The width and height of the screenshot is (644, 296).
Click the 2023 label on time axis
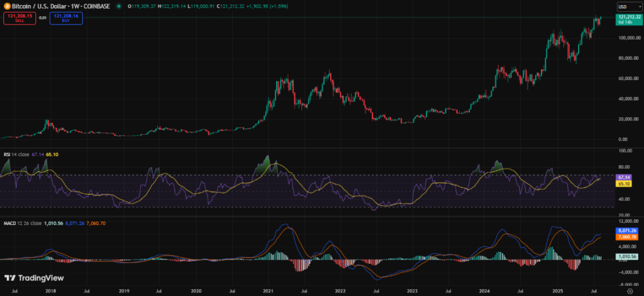coord(413,290)
